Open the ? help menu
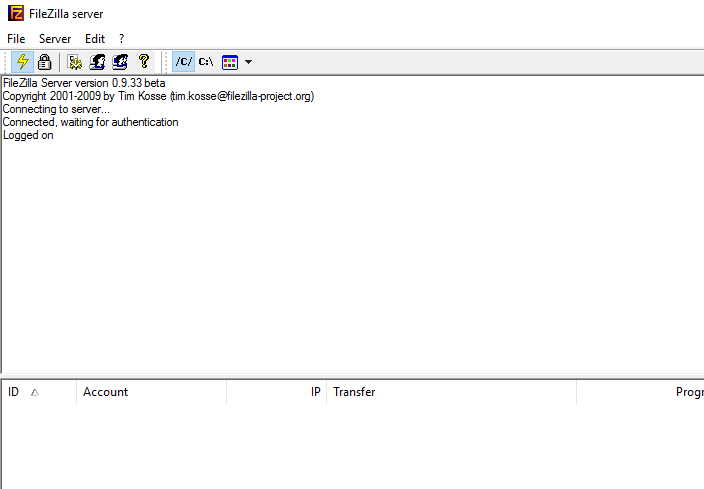Viewport: 704px width, 489px height. tap(121, 38)
